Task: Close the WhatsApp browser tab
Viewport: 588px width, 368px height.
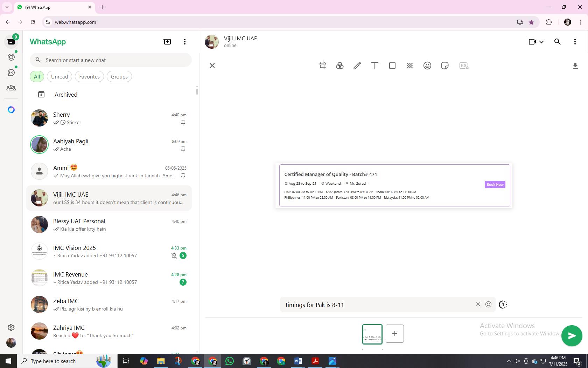Action: pyautogui.click(x=90, y=7)
